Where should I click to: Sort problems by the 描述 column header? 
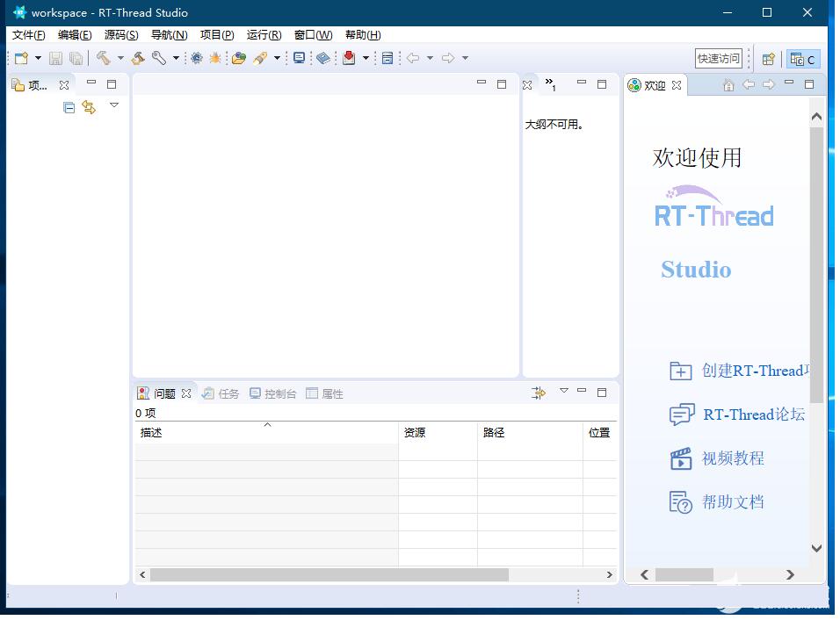tap(267, 433)
